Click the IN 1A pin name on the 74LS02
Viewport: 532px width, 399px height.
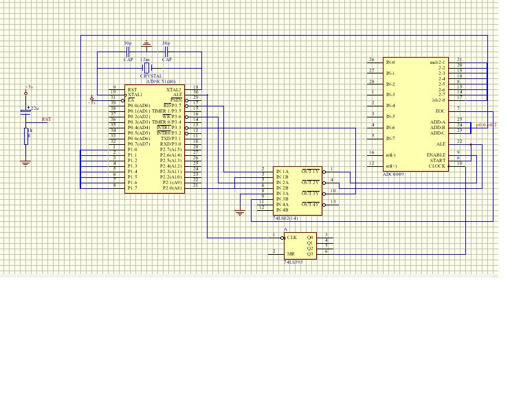(282, 172)
